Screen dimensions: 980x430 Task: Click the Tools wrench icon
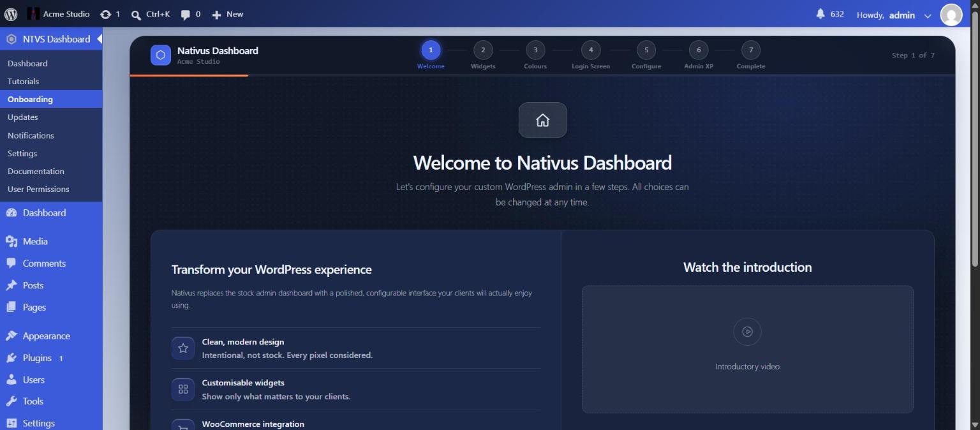pos(11,401)
